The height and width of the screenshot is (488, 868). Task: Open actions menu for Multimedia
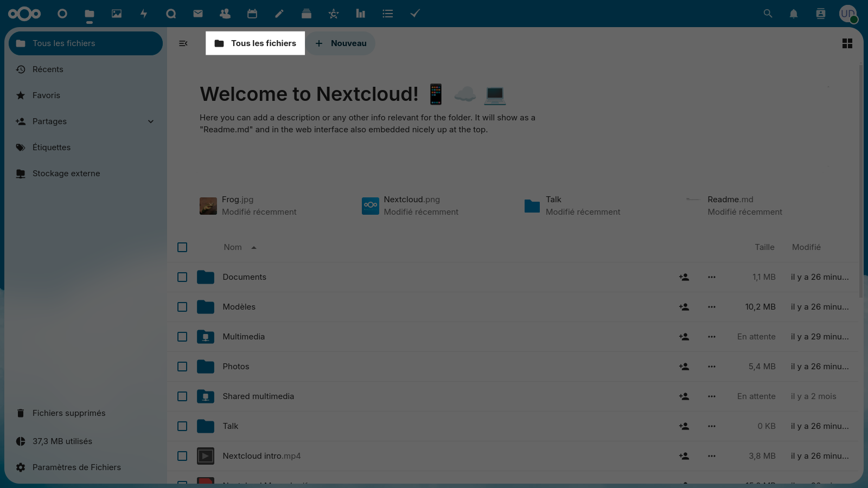pos(712,337)
